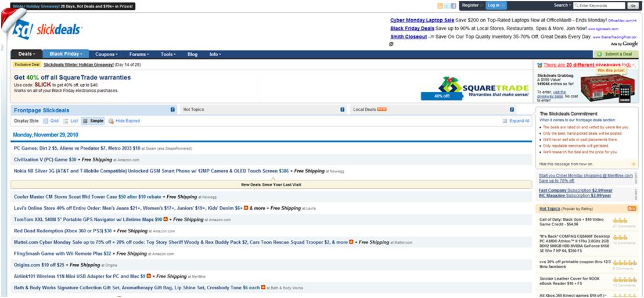Open the Forums dropdown menu
Screen dimensions: 644x298
(x=139, y=54)
